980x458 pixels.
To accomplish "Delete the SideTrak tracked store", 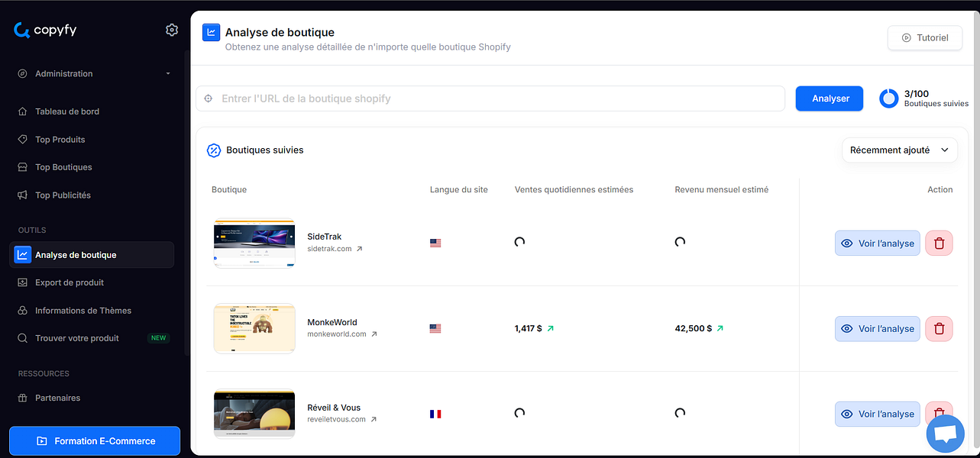I will click(x=939, y=244).
